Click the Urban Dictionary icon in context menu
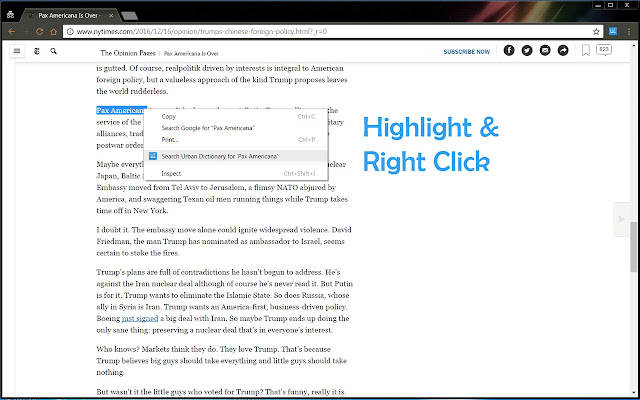 [153, 156]
